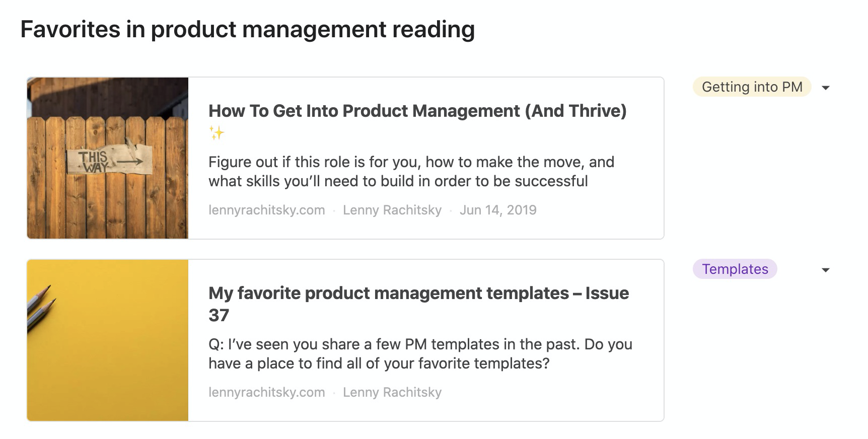The image size is (868, 439).
Task: Click author Lenny Rachitsky beside Jun 14 date
Action: (392, 210)
